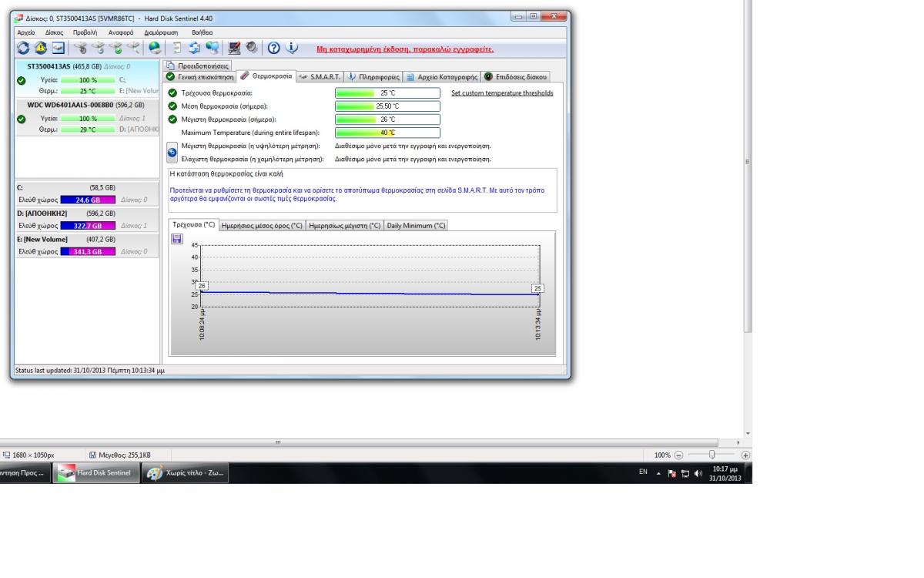Click the save floppy icon above the graph
The width and height of the screenshot is (924, 578).
[x=176, y=239]
